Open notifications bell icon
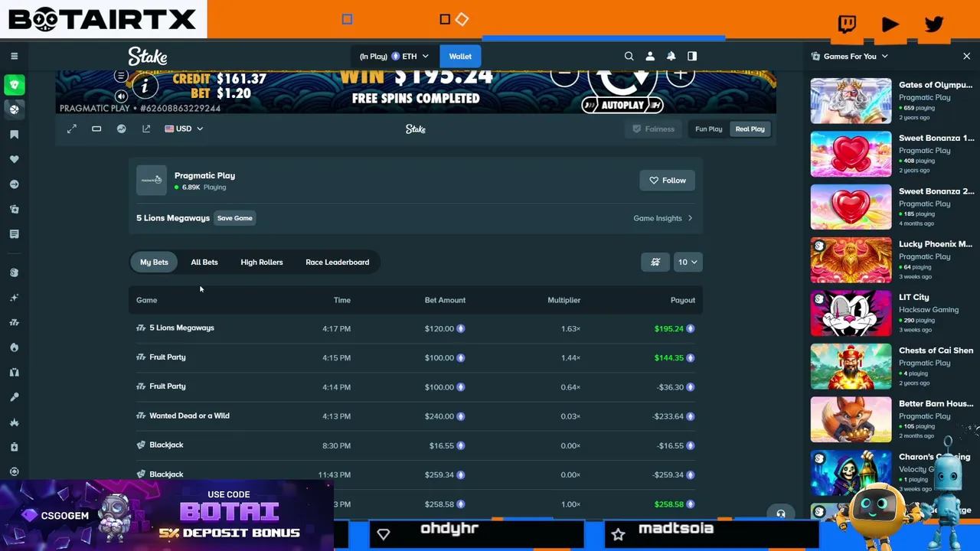 (x=671, y=56)
